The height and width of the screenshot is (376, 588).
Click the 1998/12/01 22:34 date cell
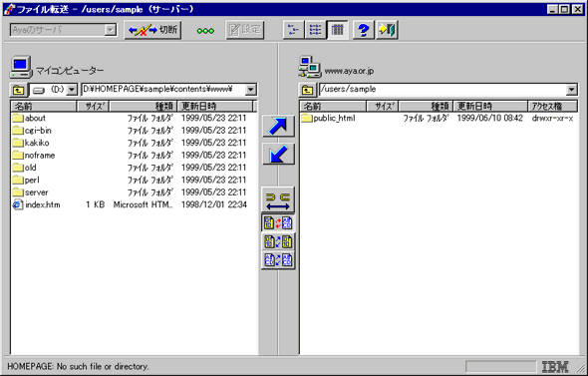pyautogui.click(x=213, y=204)
